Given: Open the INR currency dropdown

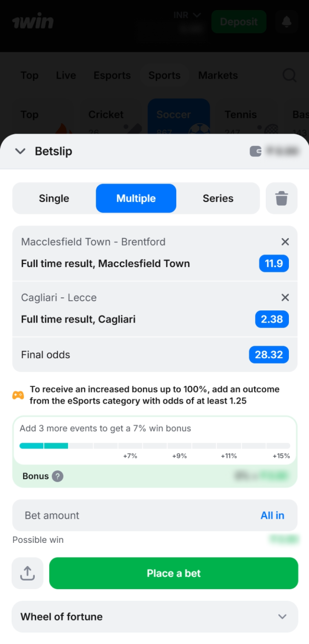Looking at the screenshot, I should click(x=186, y=15).
